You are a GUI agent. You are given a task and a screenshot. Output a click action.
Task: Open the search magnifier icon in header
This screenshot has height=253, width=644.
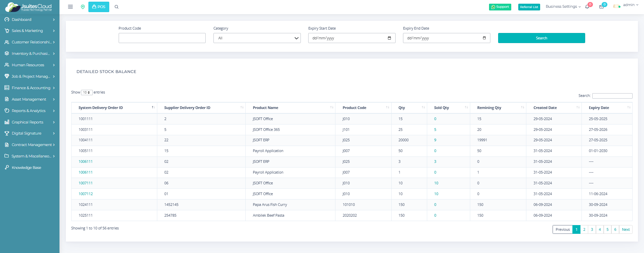(117, 7)
